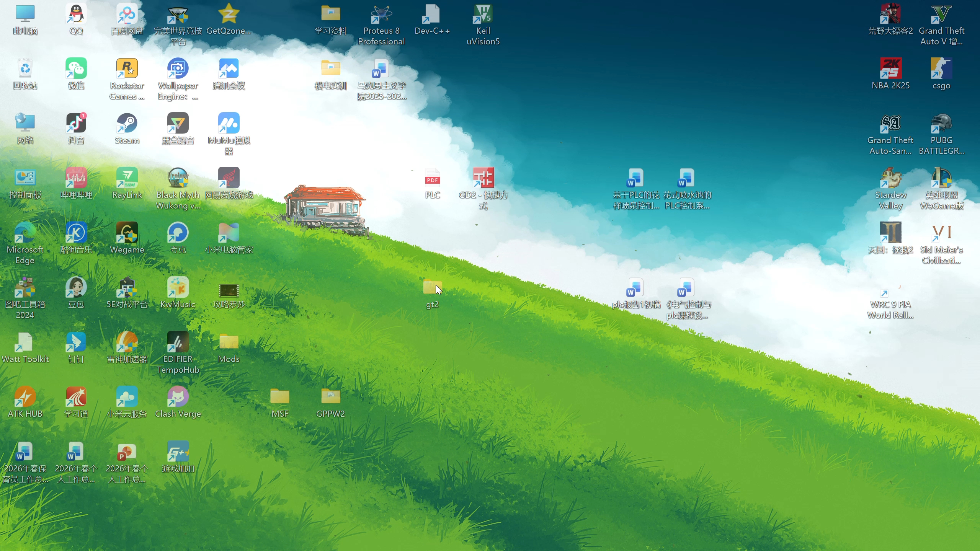Select the PLC PDF file
Viewport: 980px width, 551px height.
point(432,178)
